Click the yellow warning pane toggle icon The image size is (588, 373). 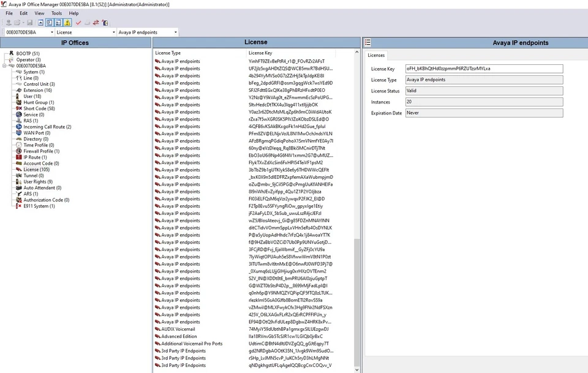[67, 22]
